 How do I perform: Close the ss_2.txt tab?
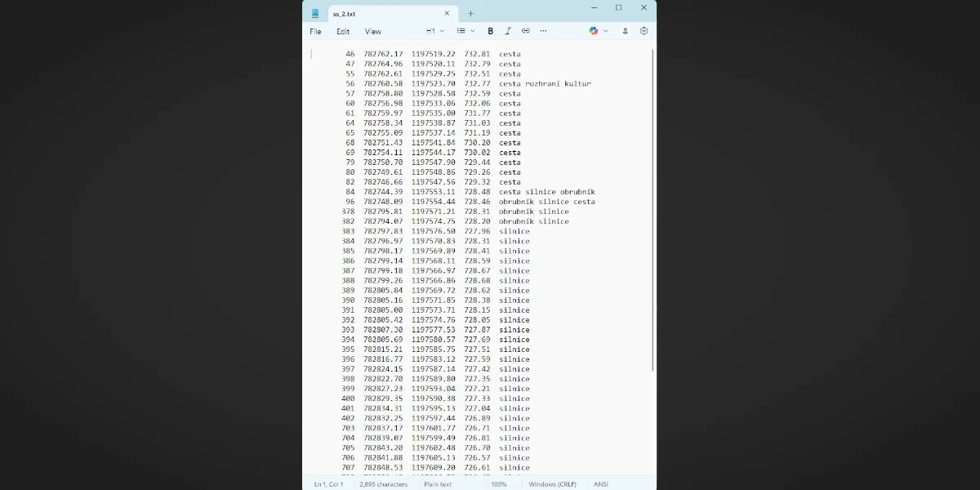pos(447,13)
